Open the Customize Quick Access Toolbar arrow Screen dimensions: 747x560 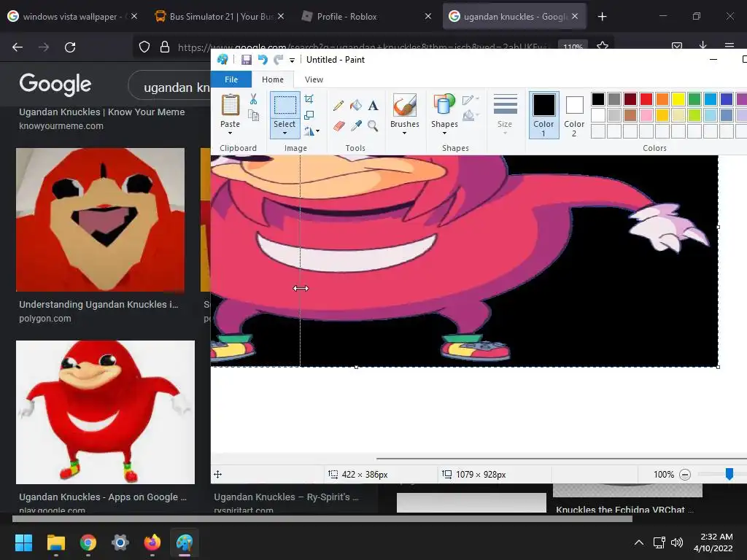292,60
